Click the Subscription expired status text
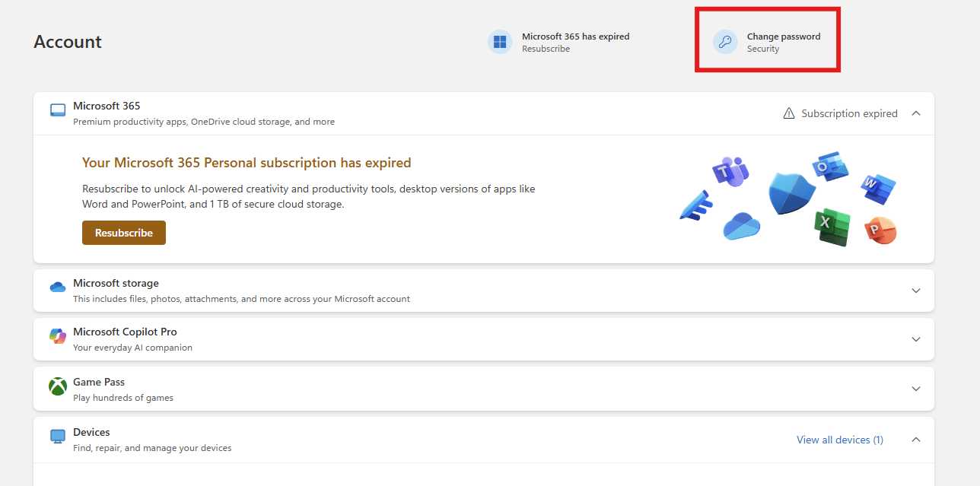Viewport: 980px width, 486px height. (849, 113)
